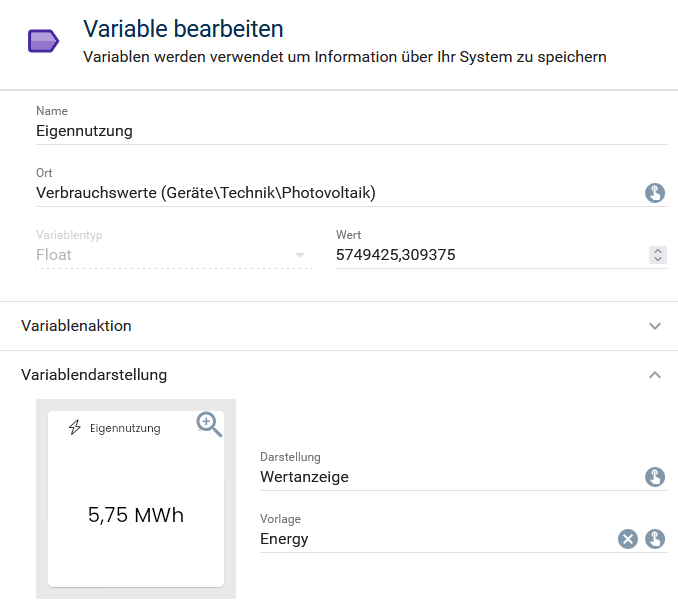Open the location picker for Ort

pyautogui.click(x=655, y=193)
